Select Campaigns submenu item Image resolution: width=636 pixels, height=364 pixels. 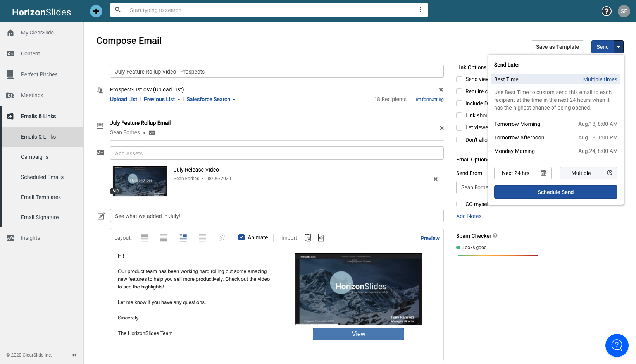tap(34, 157)
